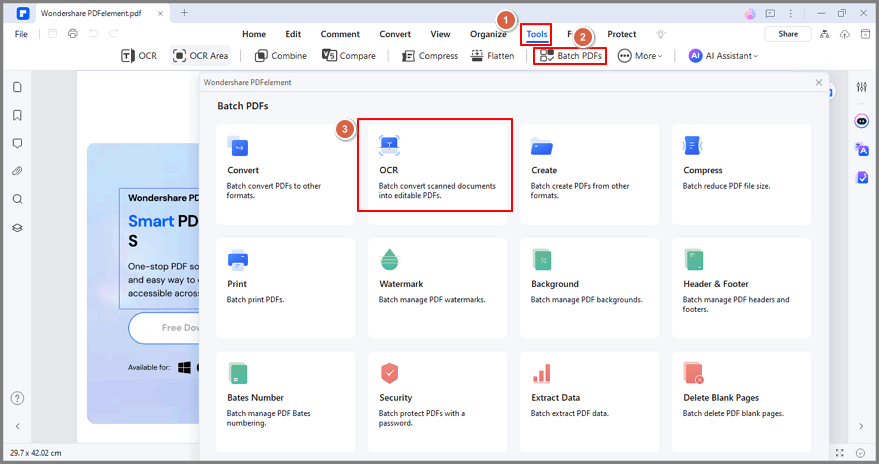The width and height of the screenshot is (879, 464).
Task: Click the cloud upload icon
Action: 844,34
